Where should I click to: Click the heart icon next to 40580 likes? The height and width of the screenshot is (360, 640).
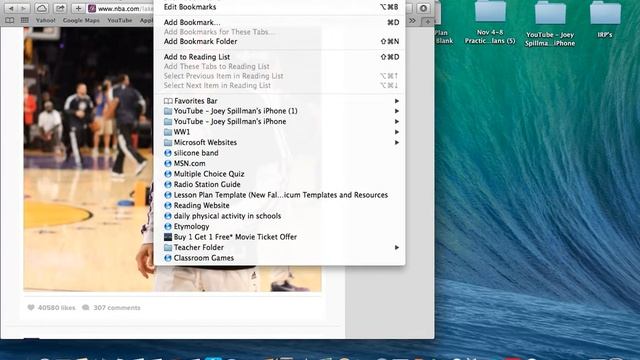coord(31,307)
